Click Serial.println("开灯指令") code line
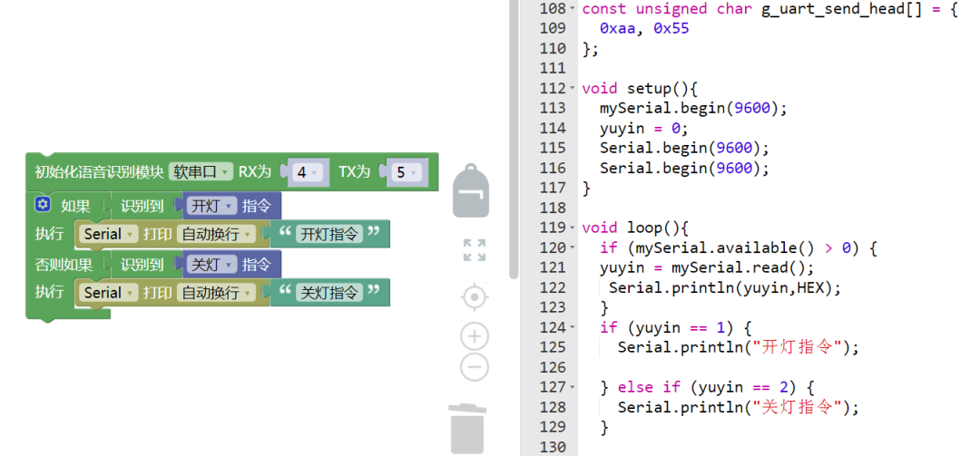 739,347
